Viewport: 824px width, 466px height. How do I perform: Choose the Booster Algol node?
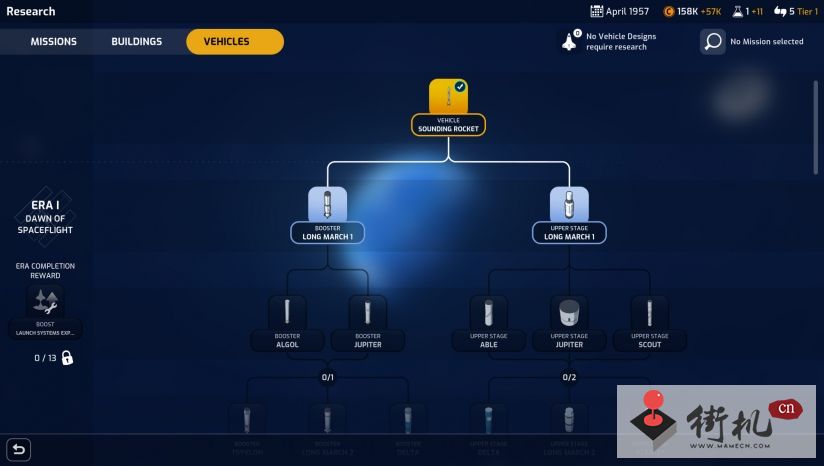pos(287,323)
